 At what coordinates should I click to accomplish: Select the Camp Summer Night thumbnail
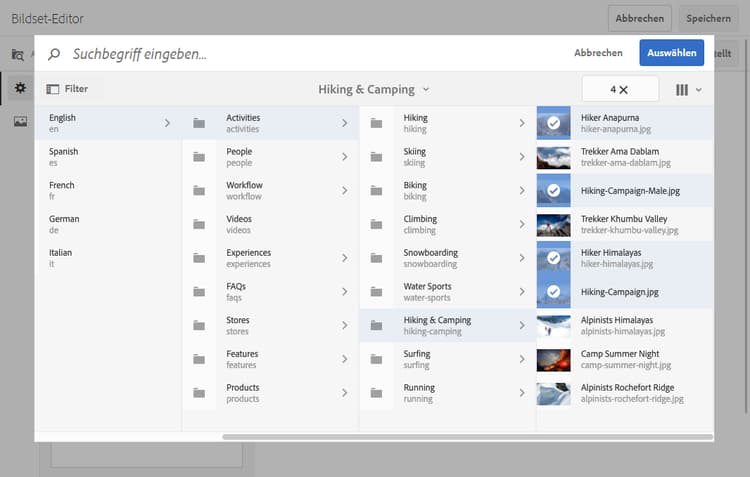point(553,360)
